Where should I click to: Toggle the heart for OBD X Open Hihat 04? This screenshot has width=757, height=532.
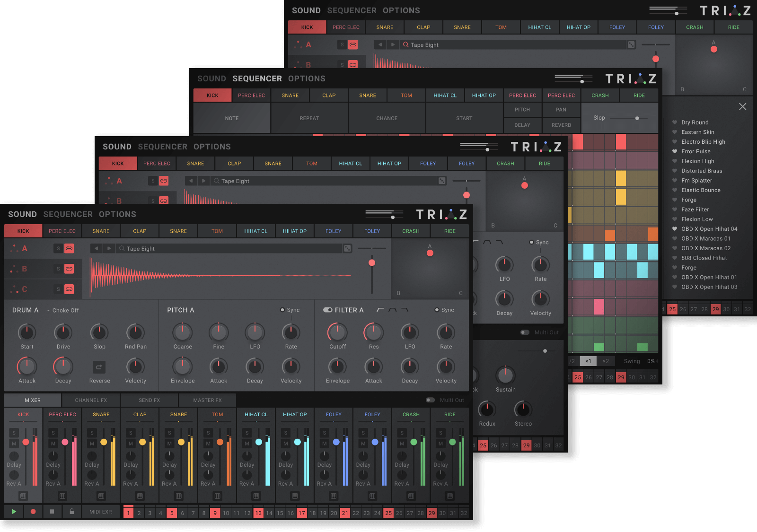coord(675,229)
